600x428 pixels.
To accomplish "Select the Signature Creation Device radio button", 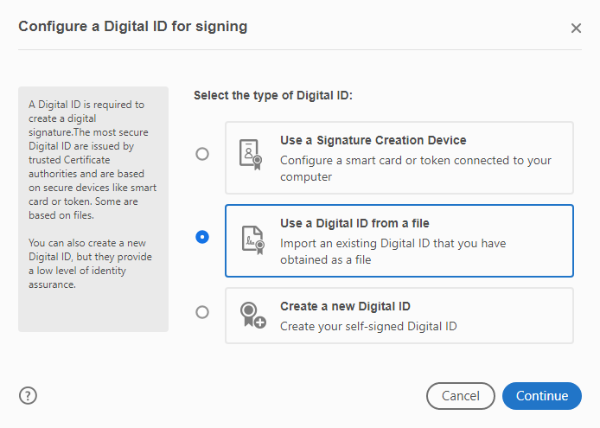I will coord(202,154).
